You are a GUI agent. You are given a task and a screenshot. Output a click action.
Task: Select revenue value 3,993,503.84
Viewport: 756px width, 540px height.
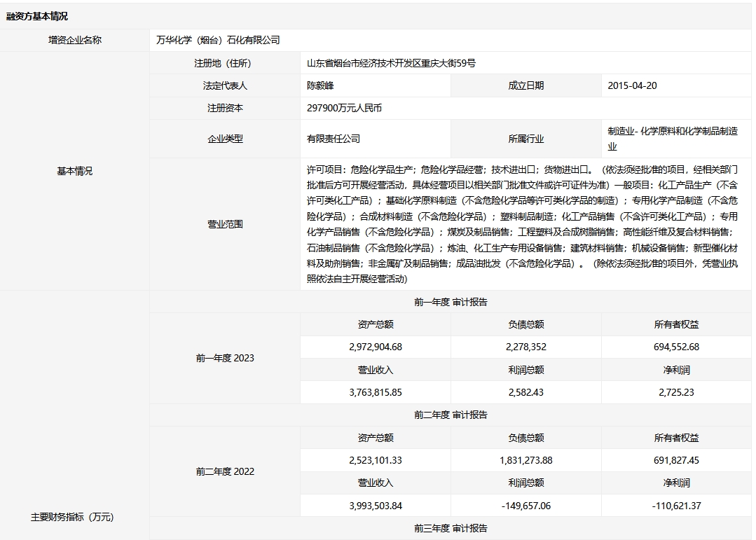coord(375,506)
